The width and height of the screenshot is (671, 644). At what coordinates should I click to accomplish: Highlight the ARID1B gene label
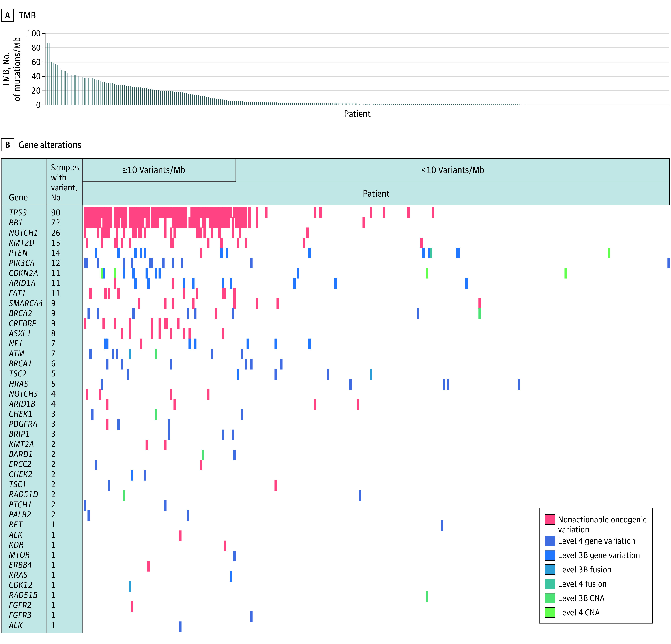(22, 404)
